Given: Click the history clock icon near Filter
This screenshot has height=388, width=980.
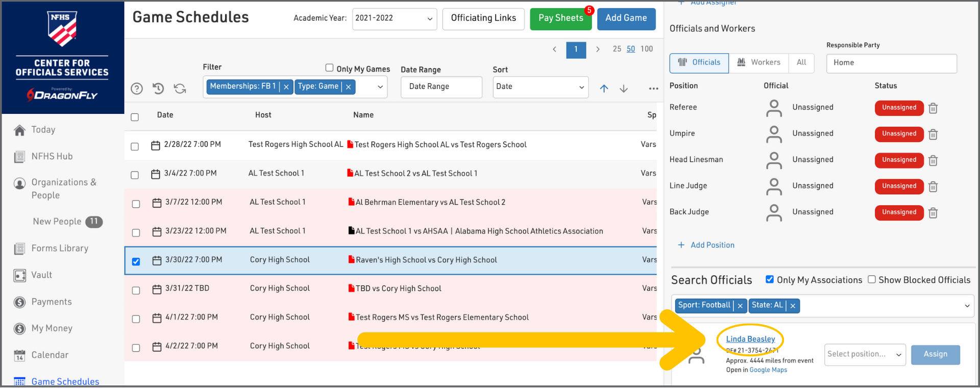Looking at the screenshot, I should [158, 89].
